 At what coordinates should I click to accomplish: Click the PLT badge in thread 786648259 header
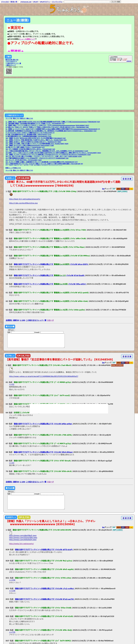123,189
